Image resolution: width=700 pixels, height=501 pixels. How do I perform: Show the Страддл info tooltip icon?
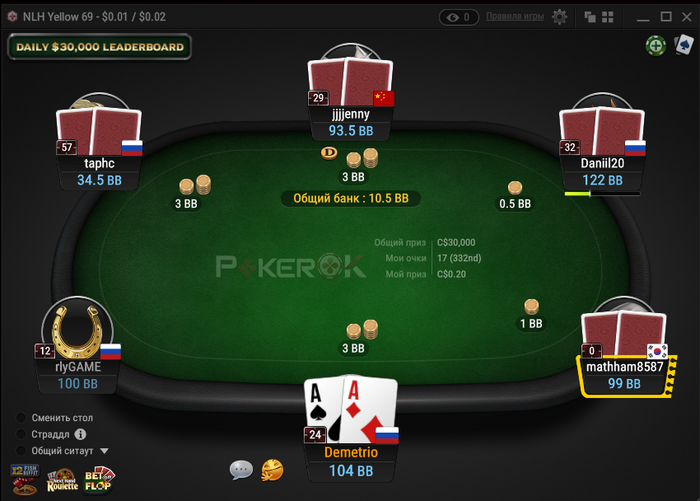coord(80,434)
